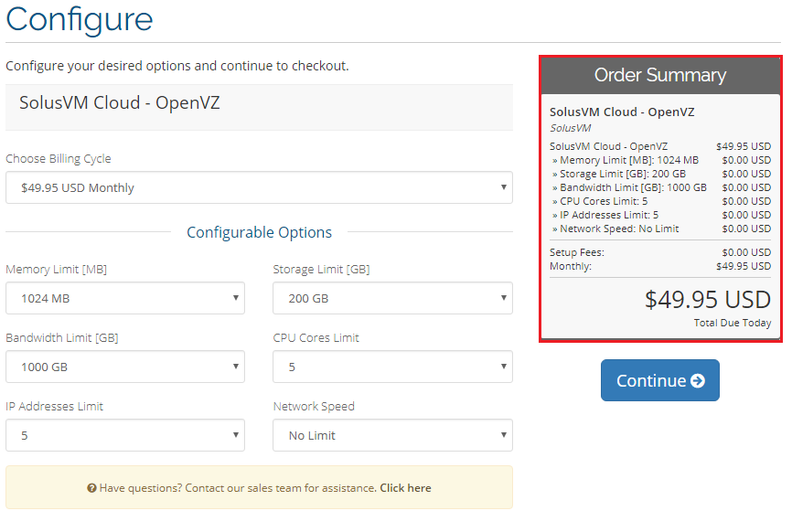This screenshot has width=792, height=532.
Task: Click the 'Total Due Today' label
Action: coord(733,323)
